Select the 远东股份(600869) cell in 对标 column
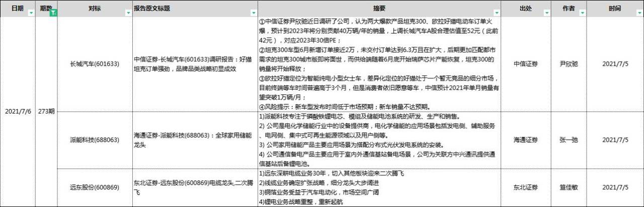This screenshot has width=644, height=207. click(95, 187)
